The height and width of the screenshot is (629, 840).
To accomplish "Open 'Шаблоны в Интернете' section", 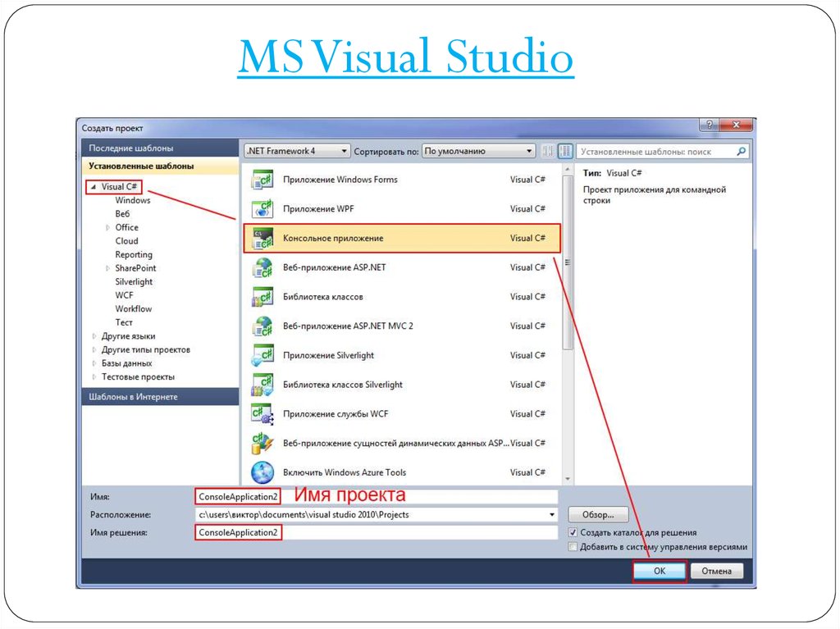I will click(x=133, y=397).
